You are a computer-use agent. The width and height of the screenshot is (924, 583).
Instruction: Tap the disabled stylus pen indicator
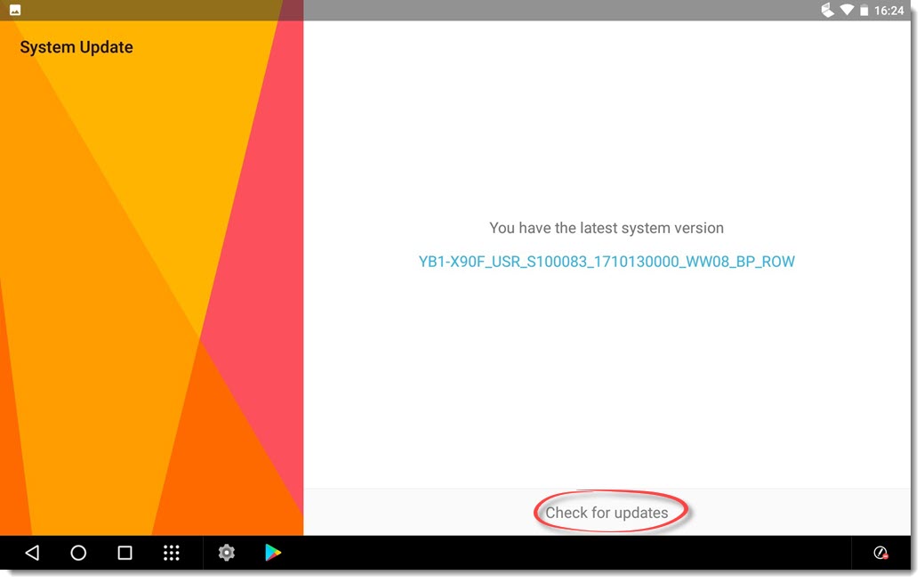click(880, 553)
